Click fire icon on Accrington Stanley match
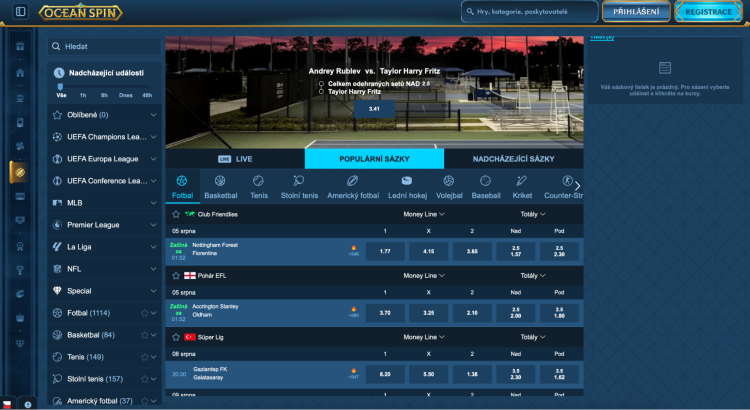 pos(353,310)
